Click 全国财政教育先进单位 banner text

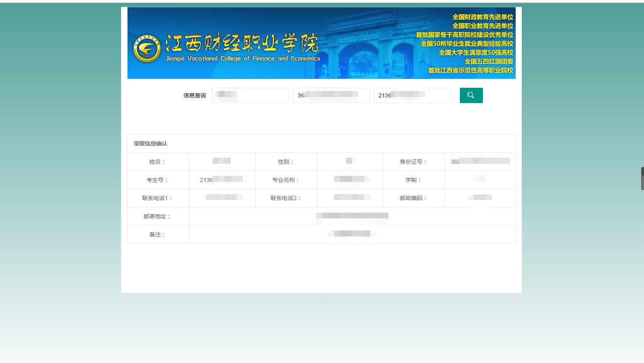(x=482, y=17)
